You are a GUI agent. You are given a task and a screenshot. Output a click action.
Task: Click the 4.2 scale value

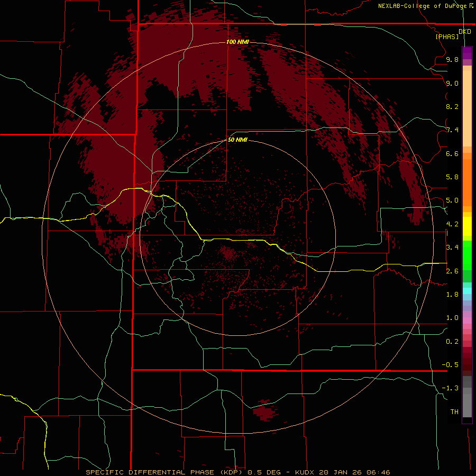[452, 224]
